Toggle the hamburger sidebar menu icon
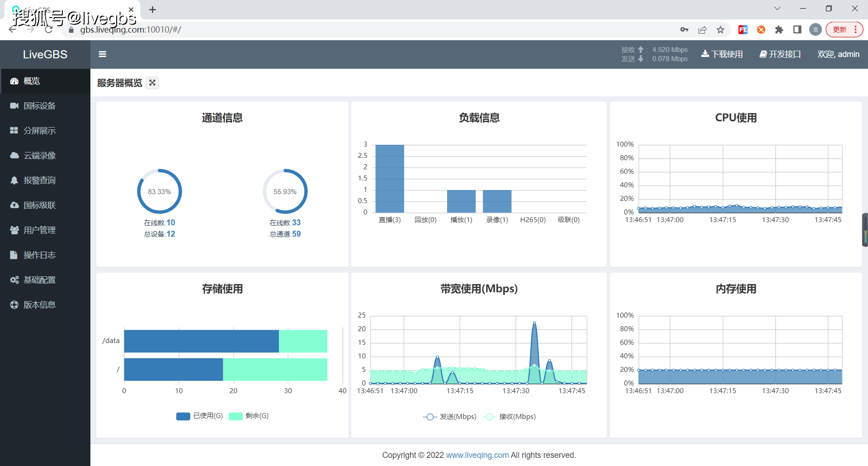 tap(103, 54)
